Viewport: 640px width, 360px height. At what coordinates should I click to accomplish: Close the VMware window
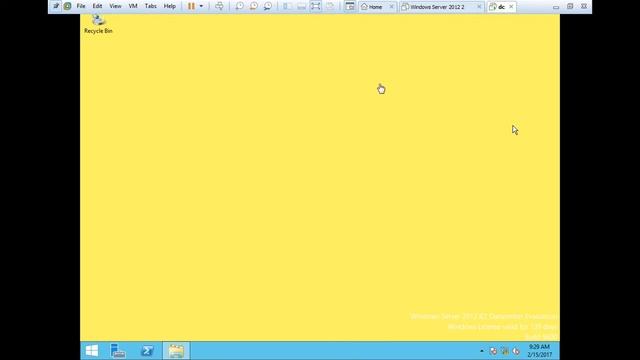click(x=584, y=6)
